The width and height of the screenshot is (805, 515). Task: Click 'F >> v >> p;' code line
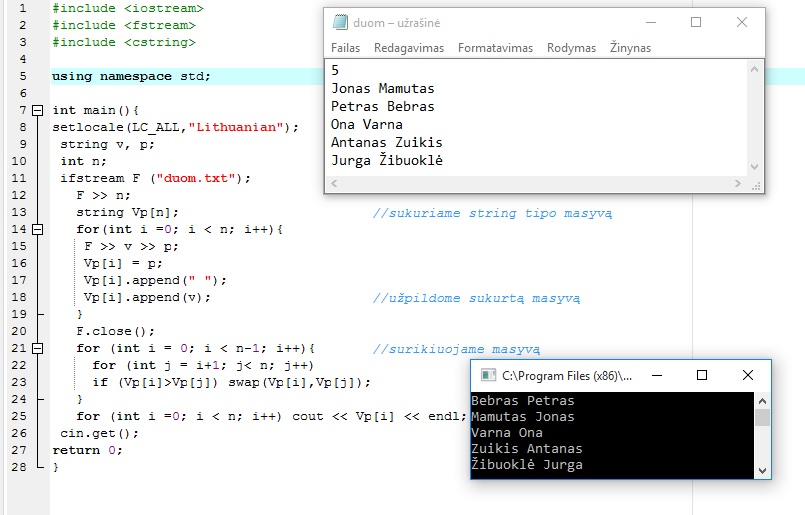point(131,246)
